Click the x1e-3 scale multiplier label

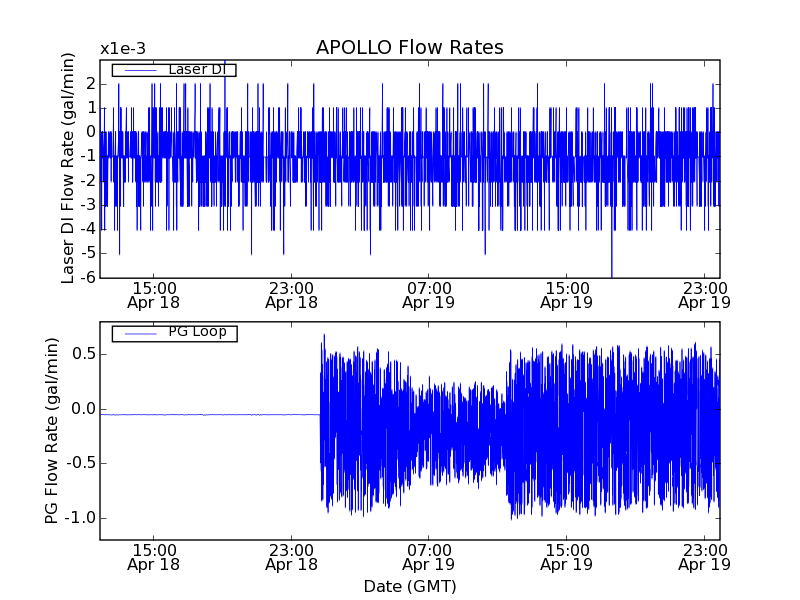(x=122, y=49)
